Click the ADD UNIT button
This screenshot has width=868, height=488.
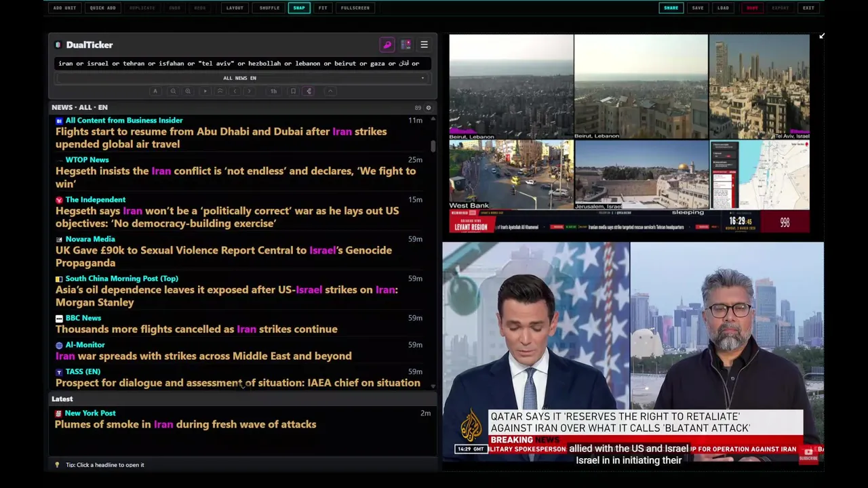coord(64,8)
